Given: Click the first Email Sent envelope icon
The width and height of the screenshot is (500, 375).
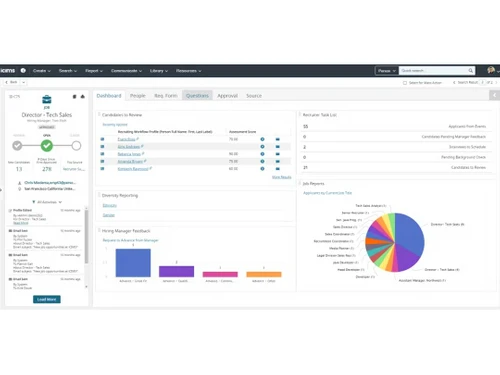Looking at the screenshot, I should (x=10, y=231).
